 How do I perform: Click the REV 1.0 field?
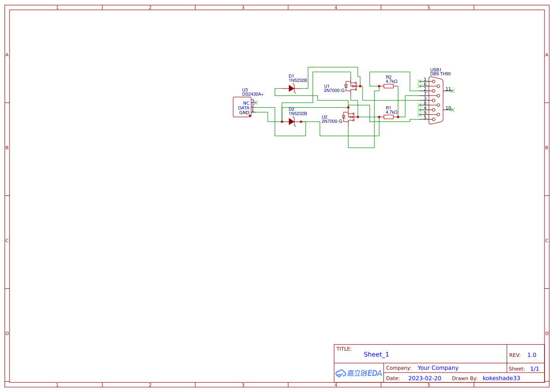pos(531,354)
